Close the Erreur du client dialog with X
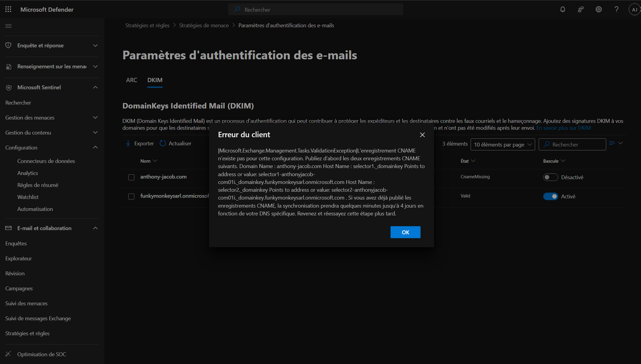The height and width of the screenshot is (364, 641). tap(422, 135)
